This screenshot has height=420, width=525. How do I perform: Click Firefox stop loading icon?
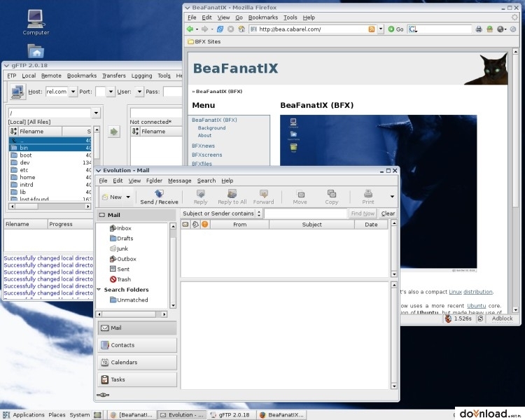(231, 29)
